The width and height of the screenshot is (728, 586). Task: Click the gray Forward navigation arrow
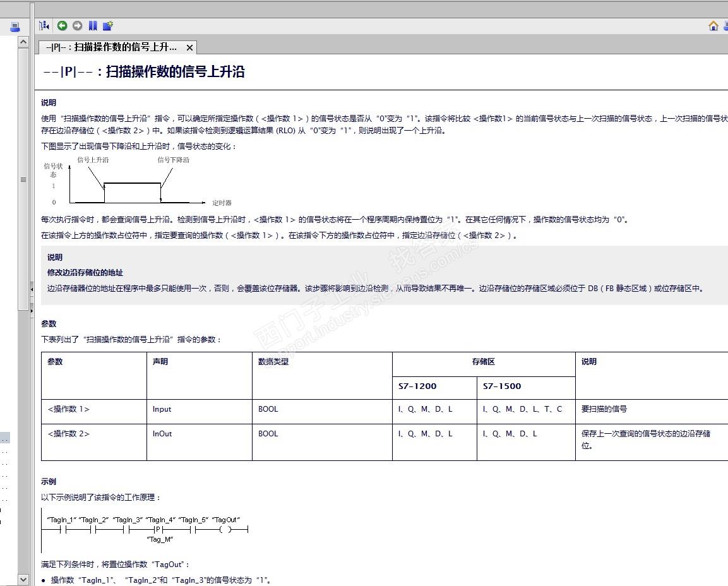pos(78,25)
